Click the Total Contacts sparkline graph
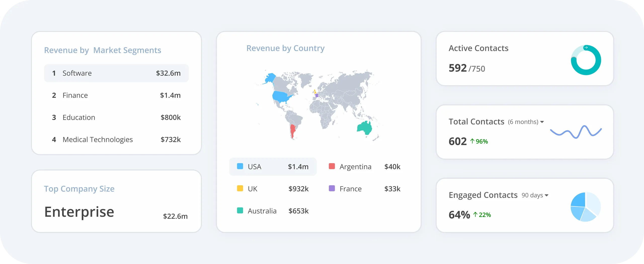 coord(576,131)
